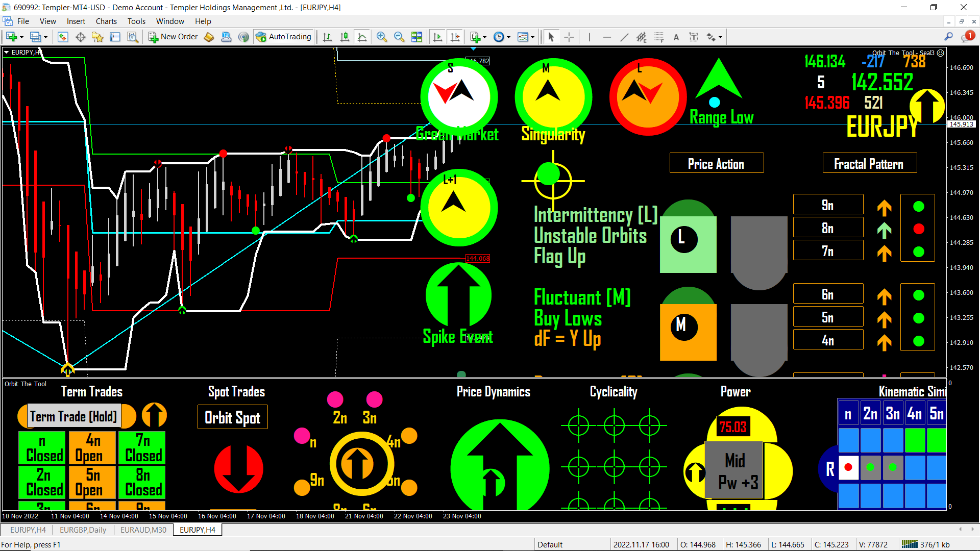Enable Auto Scroll chart icon

tap(437, 37)
